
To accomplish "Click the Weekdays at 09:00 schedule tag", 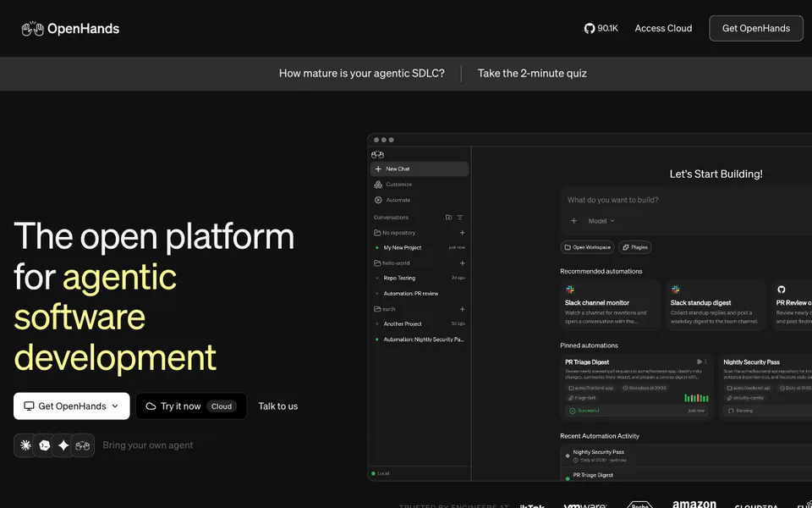I will point(645,388).
